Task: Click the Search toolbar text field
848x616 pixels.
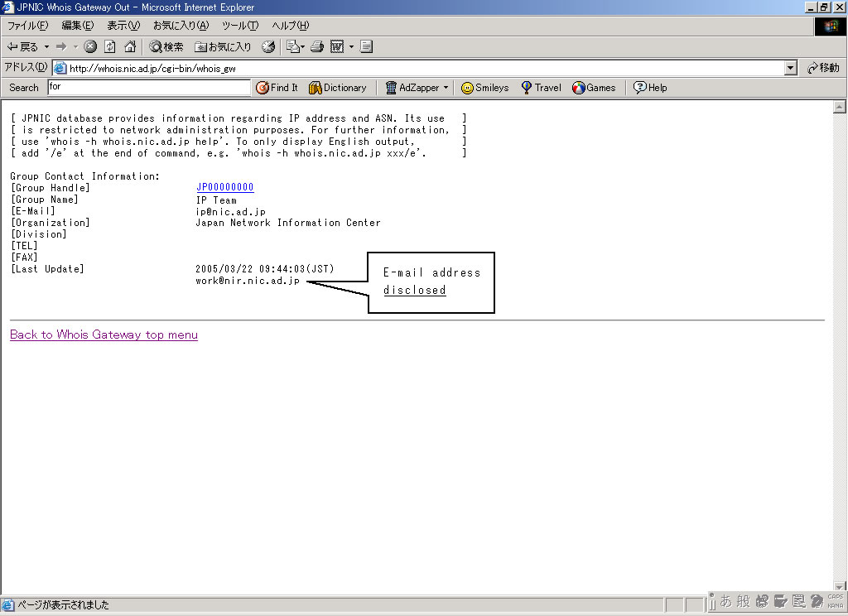Action: click(x=149, y=87)
